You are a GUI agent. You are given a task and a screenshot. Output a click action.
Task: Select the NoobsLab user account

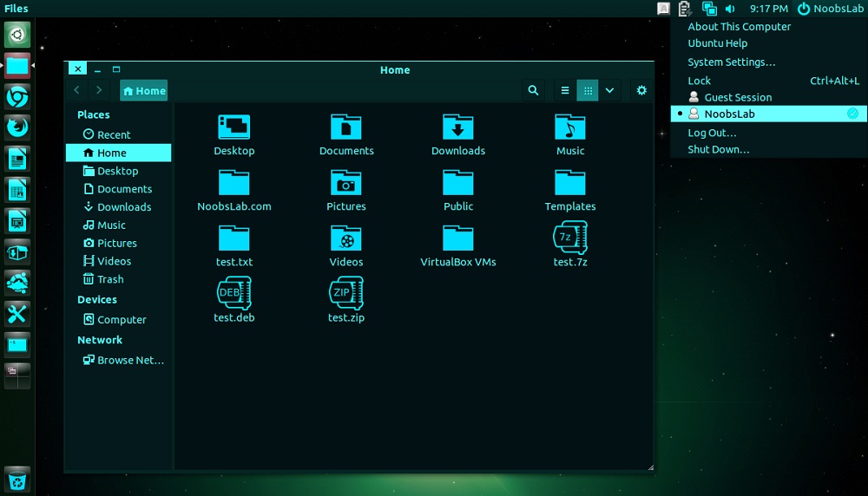[729, 114]
